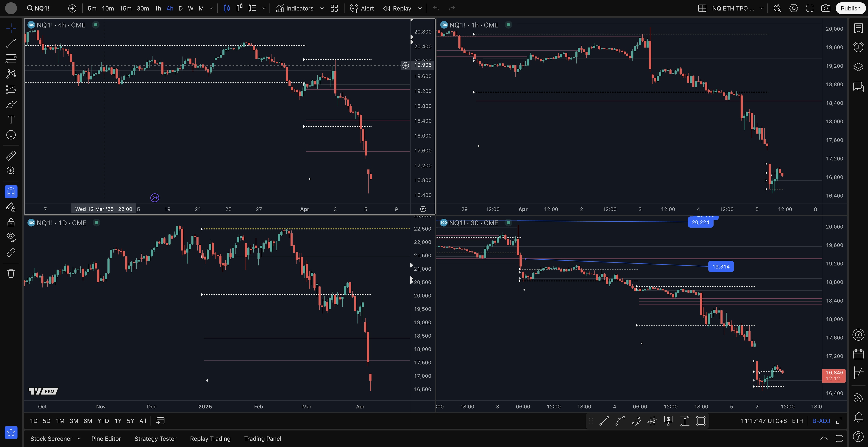The height and width of the screenshot is (447, 868).
Task: Toggle the magnet mode snapping
Action: [x=11, y=192]
